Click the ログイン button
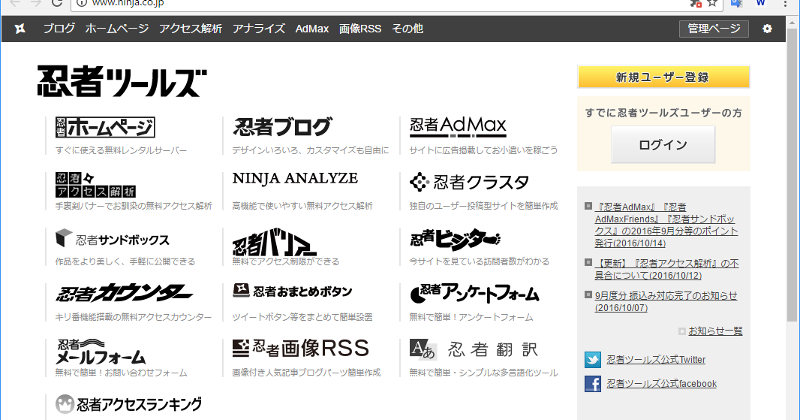 tap(663, 145)
